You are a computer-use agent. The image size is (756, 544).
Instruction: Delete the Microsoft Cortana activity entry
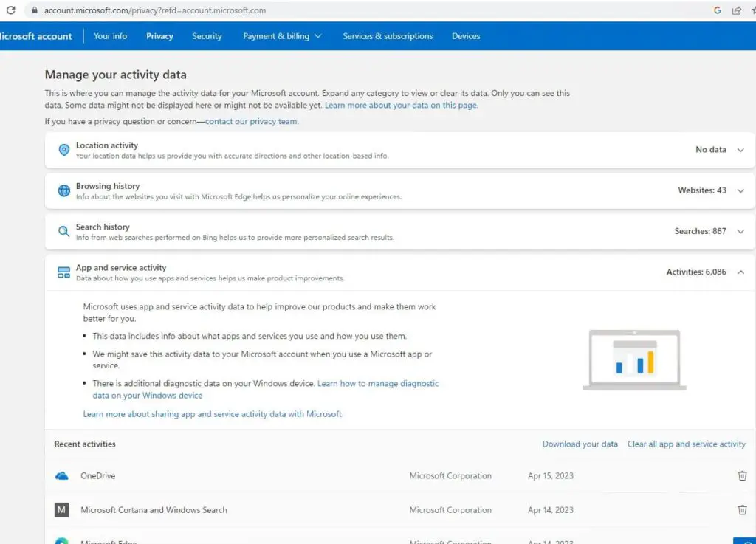[x=742, y=509]
